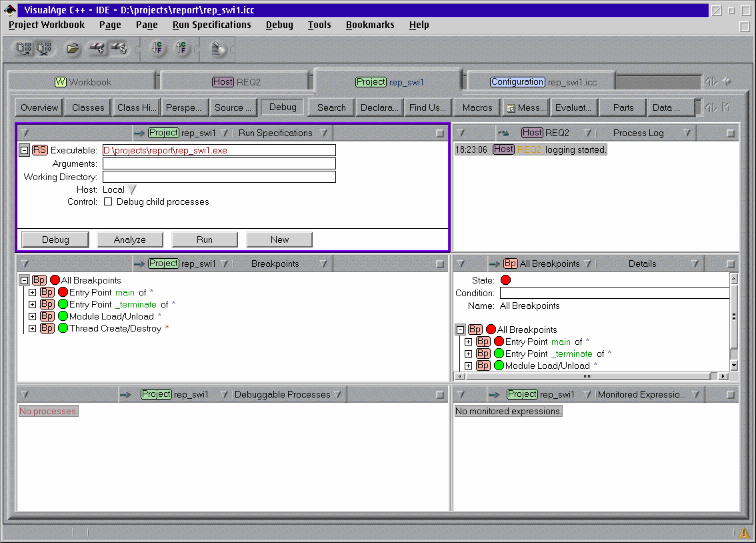This screenshot has height=543, width=756.
Task: Open the Host Local dropdown
Action: point(132,189)
